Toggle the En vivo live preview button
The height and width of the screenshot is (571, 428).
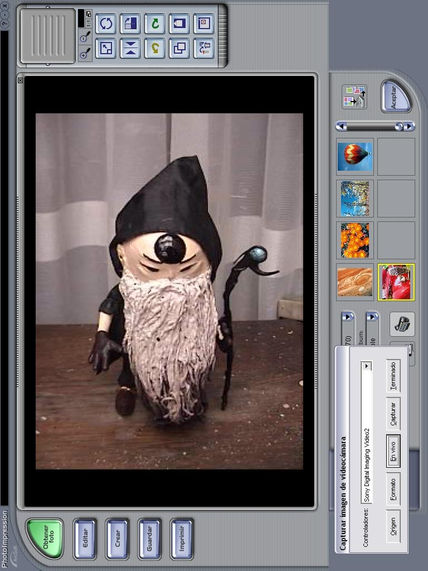point(393,451)
